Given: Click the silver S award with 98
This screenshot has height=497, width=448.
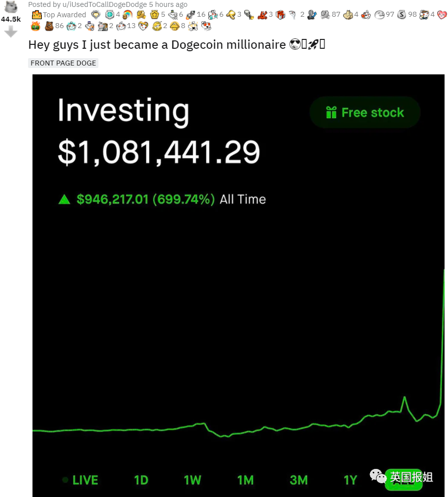Looking at the screenshot, I should 402,15.
